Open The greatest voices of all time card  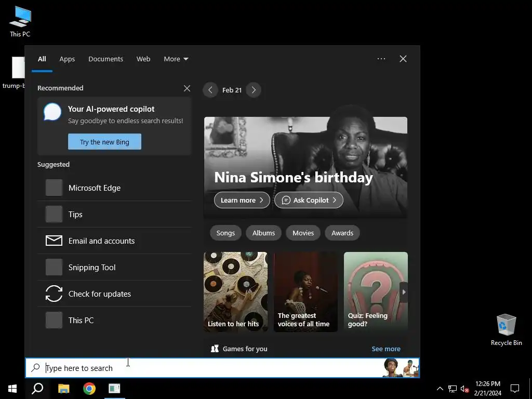[305, 292]
